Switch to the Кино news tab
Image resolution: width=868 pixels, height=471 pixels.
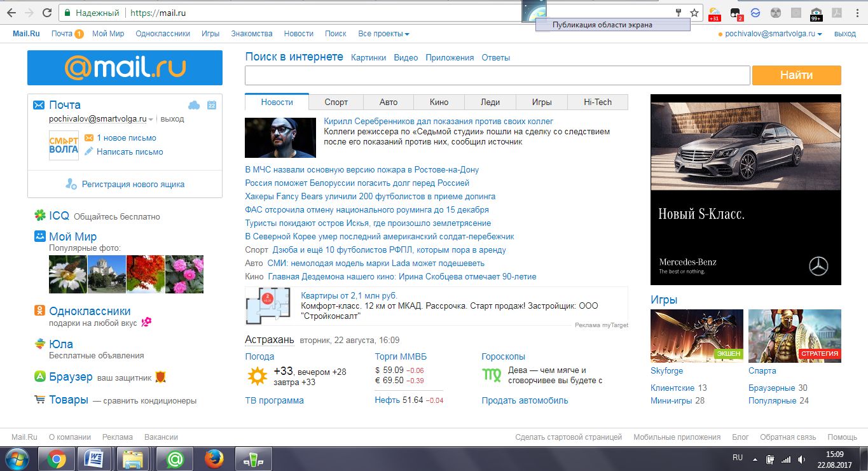[x=439, y=102]
